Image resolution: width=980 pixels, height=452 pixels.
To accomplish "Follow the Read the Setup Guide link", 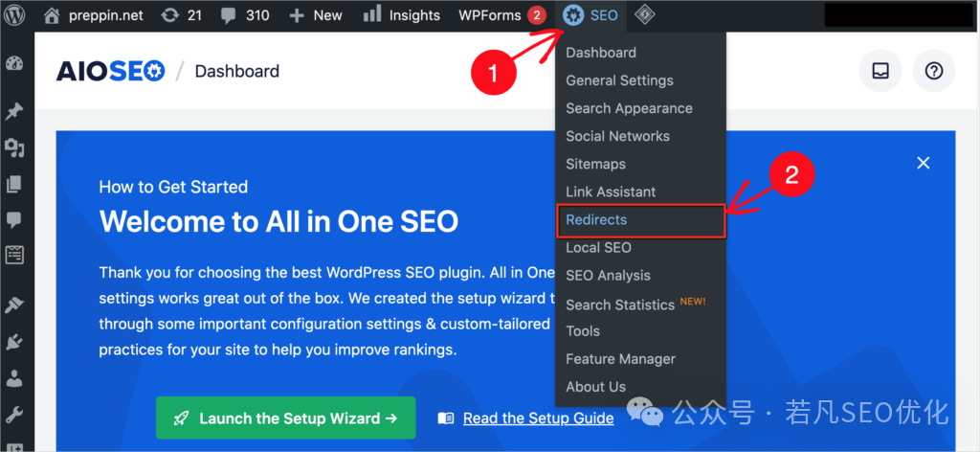I will [538, 418].
